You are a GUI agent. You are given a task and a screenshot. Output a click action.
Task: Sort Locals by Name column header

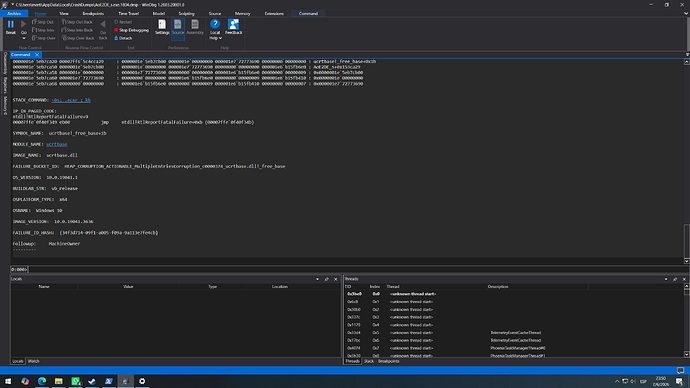coord(44,286)
